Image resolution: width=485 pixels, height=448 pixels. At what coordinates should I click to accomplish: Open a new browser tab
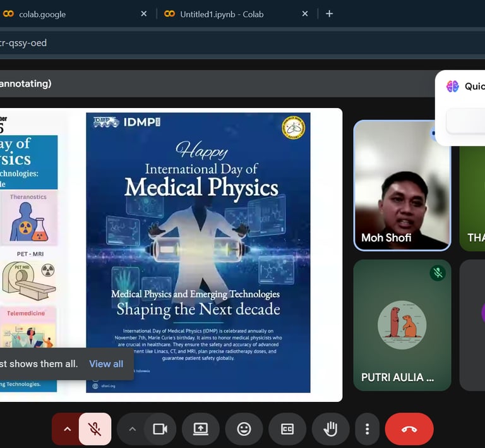330,14
